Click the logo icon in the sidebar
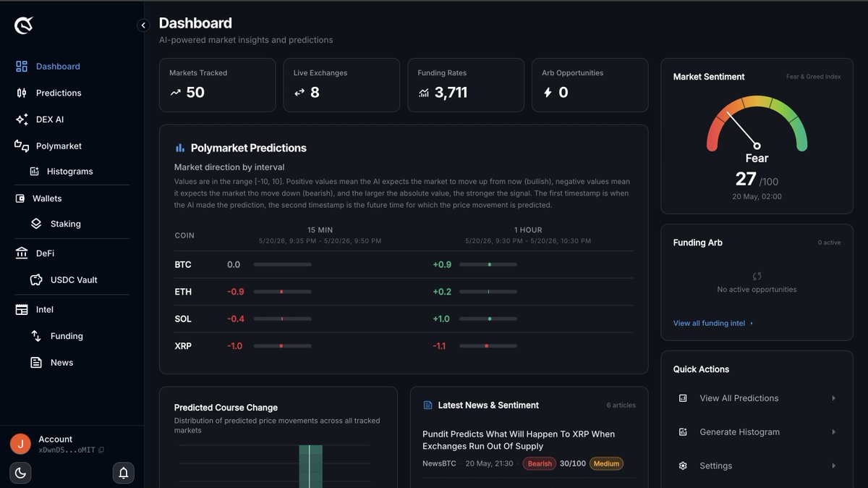 [24, 25]
